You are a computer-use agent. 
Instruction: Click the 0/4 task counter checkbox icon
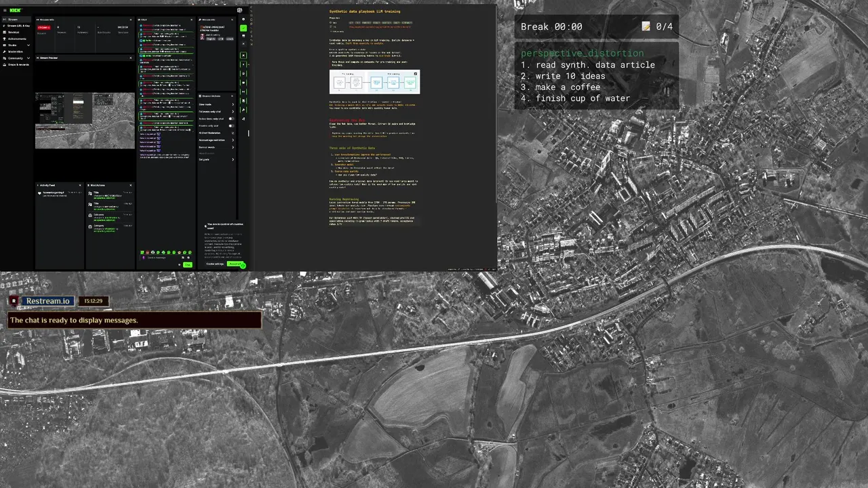(x=646, y=26)
